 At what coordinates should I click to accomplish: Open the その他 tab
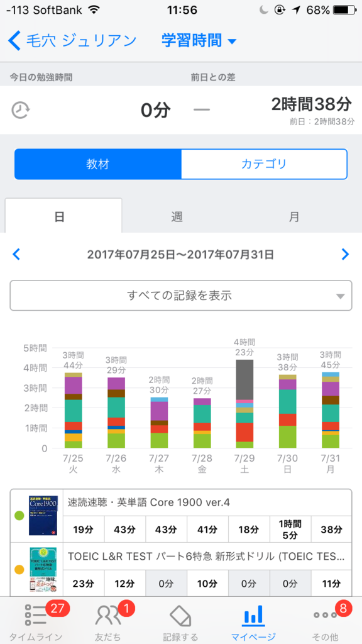pos(326,621)
